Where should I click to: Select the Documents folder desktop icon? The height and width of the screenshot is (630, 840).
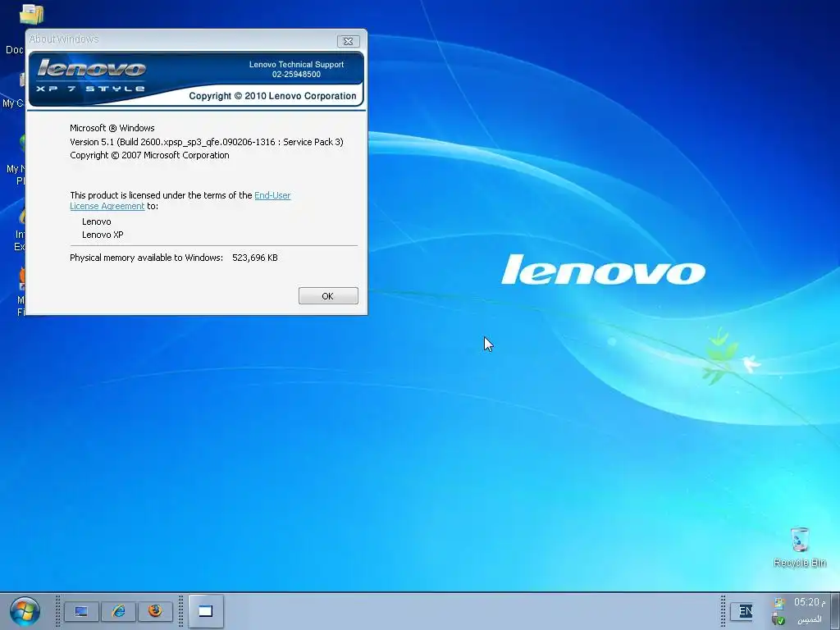[x=31, y=15]
